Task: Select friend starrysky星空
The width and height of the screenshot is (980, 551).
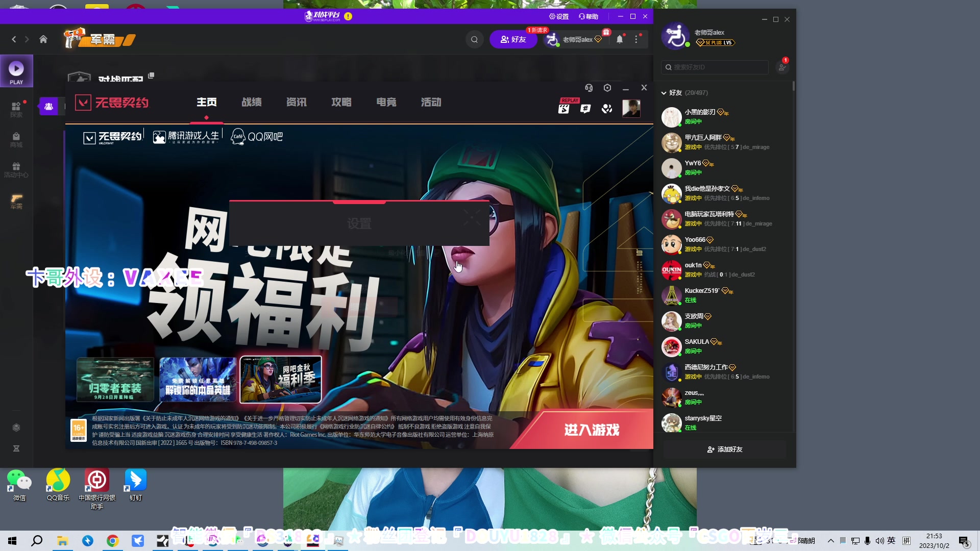Action: point(725,422)
